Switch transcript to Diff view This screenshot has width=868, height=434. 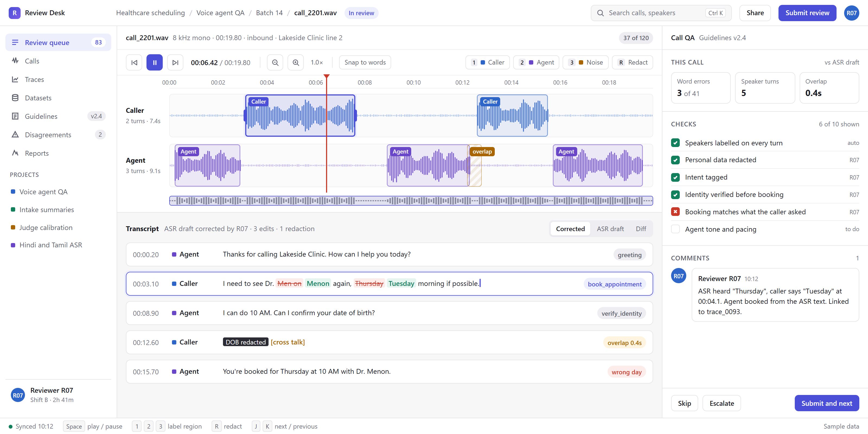pos(641,229)
